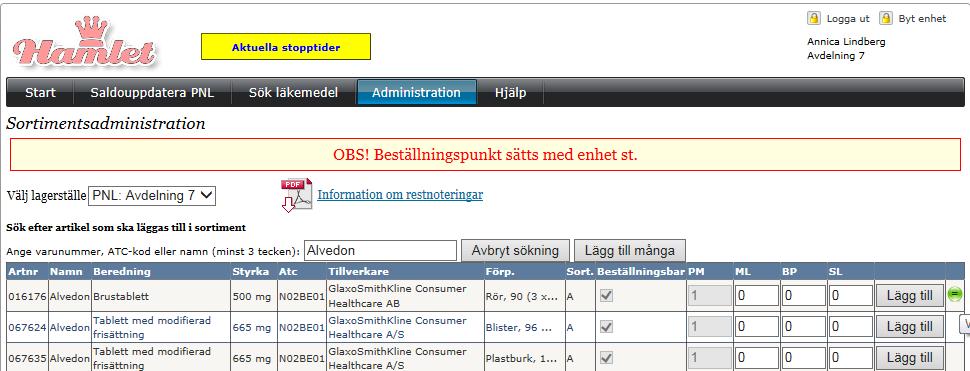Click the search field containing Alvedon
The image size is (970, 371).
tap(380, 251)
